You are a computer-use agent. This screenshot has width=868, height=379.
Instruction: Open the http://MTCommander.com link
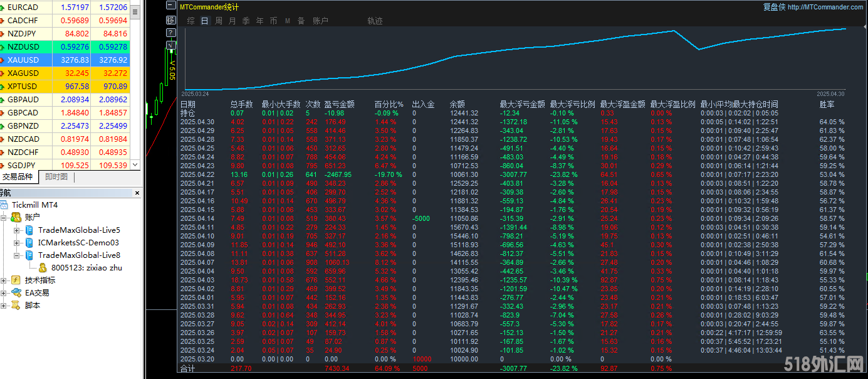click(x=825, y=8)
